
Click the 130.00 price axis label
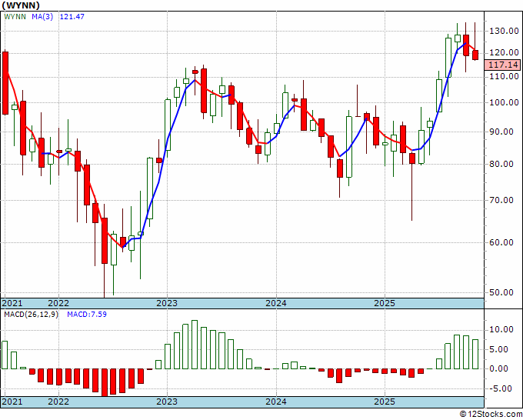tap(504, 31)
